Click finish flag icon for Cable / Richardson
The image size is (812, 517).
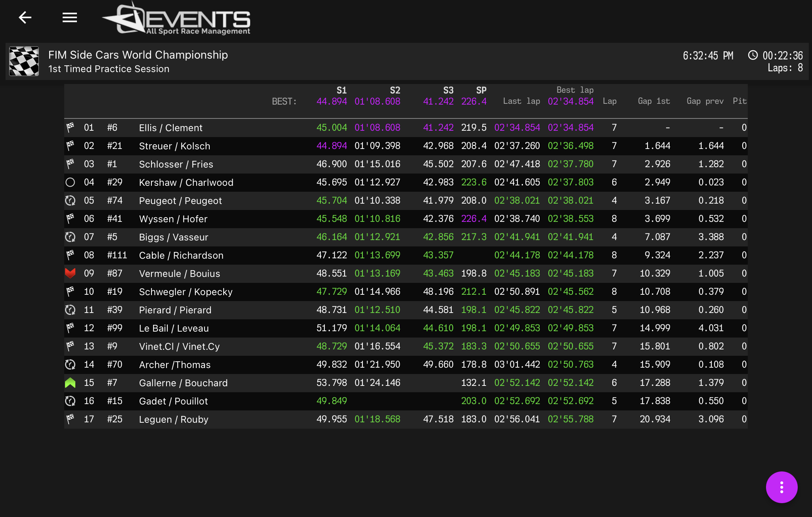click(70, 255)
